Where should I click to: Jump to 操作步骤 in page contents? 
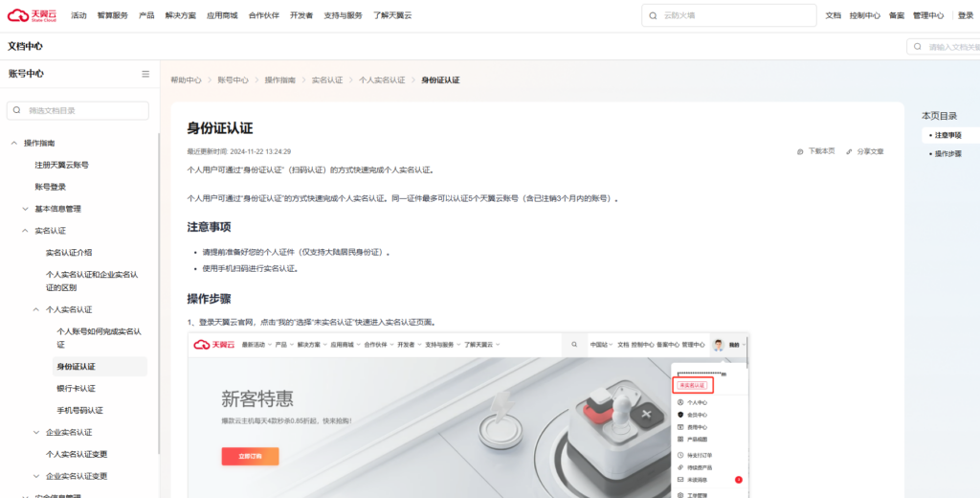948,153
